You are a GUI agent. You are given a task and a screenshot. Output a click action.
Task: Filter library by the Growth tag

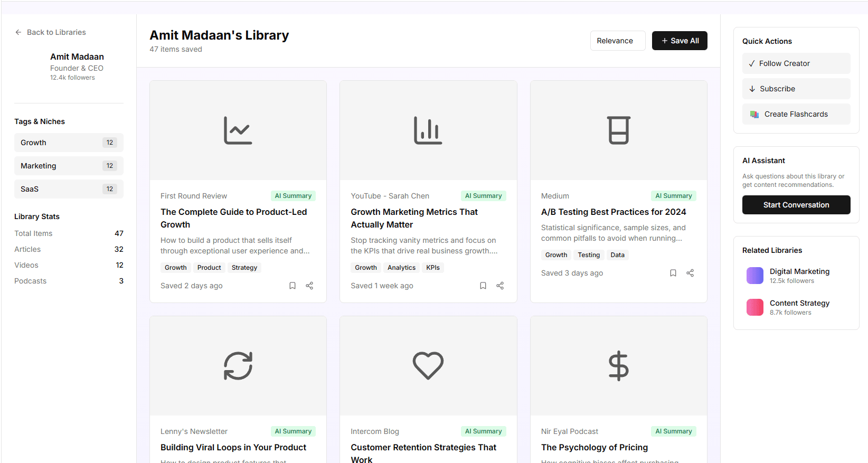[x=69, y=143]
